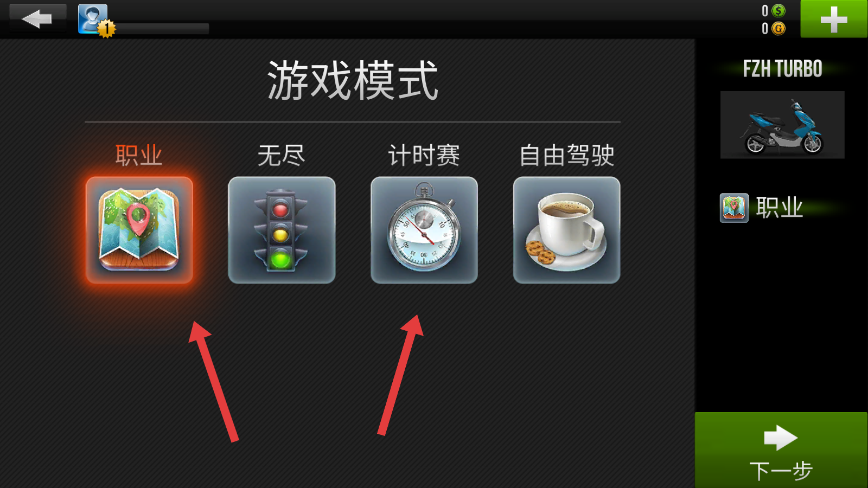The height and width of the screenshot is (488, 868).
Task: Click the blue scooter thumbnail
Action: (x=782, y=125)
